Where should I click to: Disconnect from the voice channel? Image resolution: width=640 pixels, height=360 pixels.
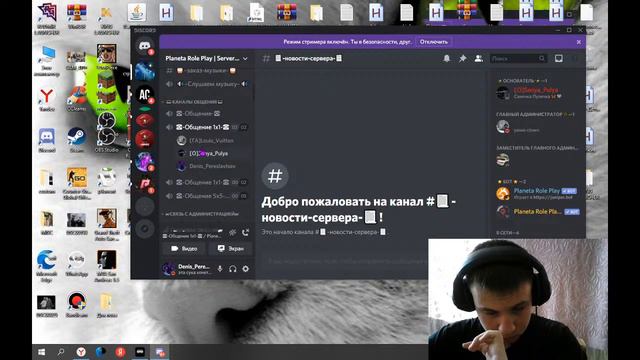tap(245, 233)
